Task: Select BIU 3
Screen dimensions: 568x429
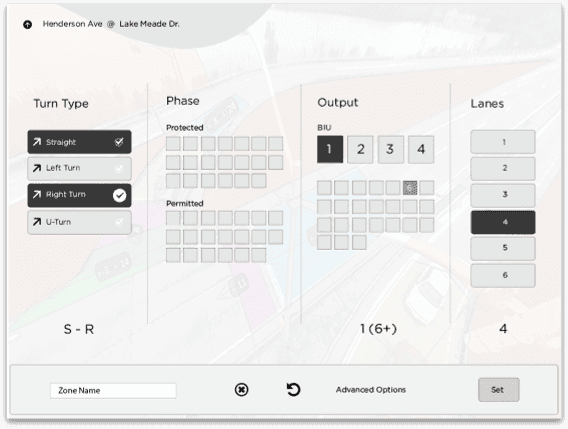Action: pos(390,149)
